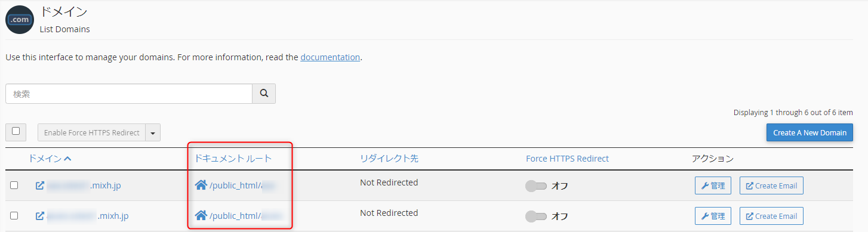Toggle Force HTTPS Redirect for second domain
Viewport: 868px width, 232px height.
(535, 216)
